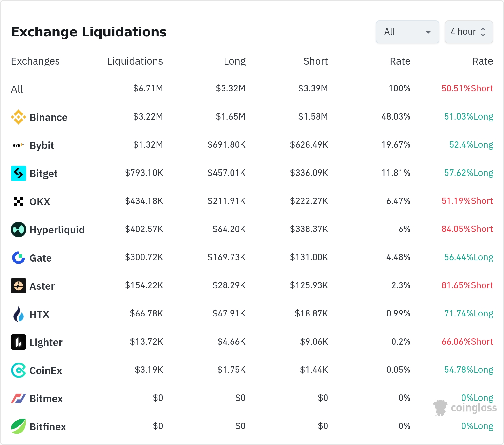Click the Lighter logo icon
Viewport: 504px width, 445px height.
pos(19,342)
